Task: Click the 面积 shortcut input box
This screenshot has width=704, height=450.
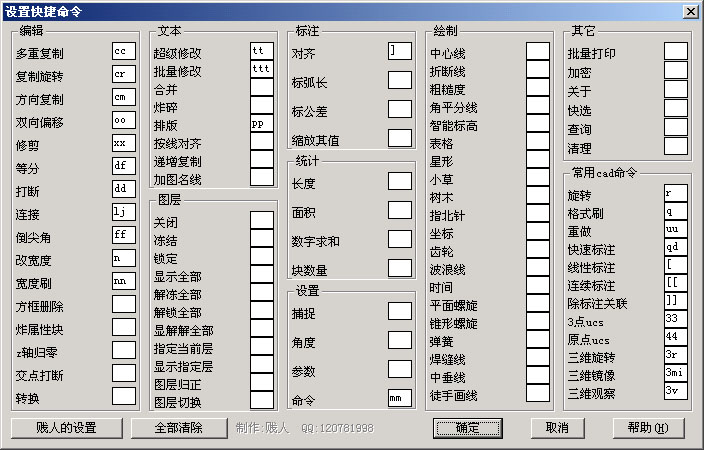Action: (400, 210)
